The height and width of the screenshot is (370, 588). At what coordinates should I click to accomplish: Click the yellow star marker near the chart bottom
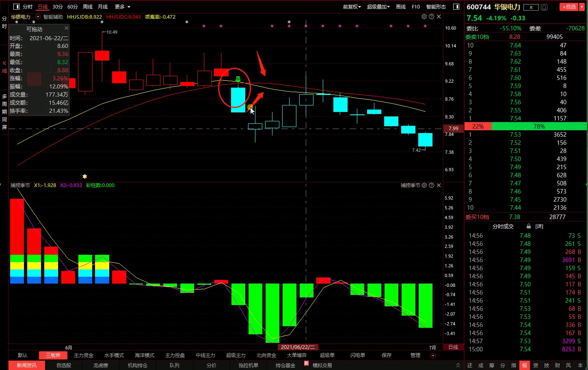84,176
